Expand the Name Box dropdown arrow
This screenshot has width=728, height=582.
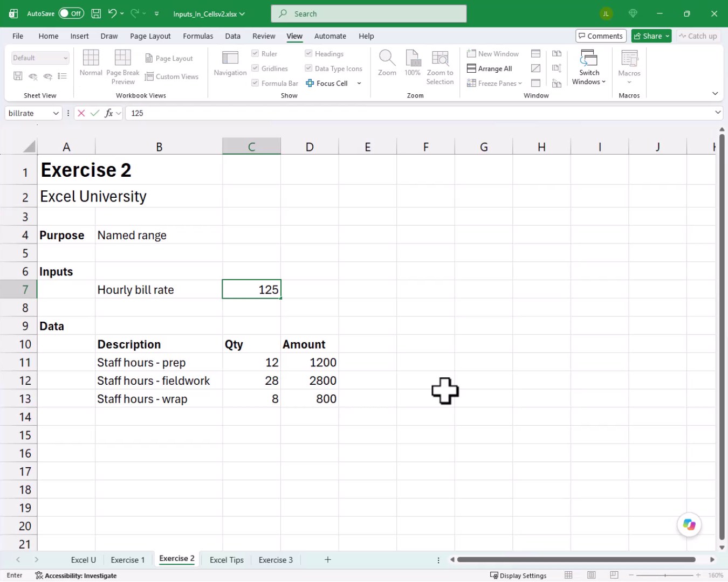[x=56, y=113]
